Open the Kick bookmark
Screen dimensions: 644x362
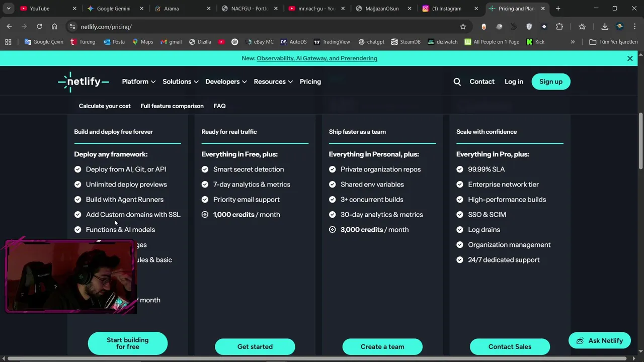click(x=535, y=42)
